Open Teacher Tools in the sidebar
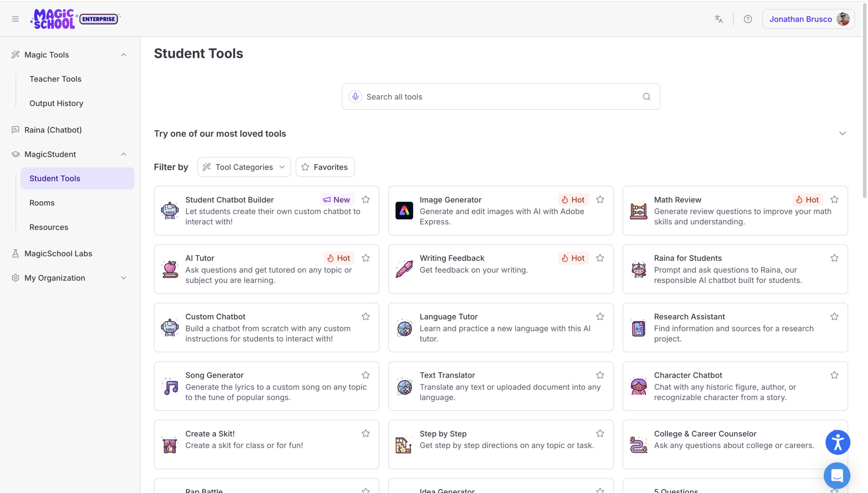This screenshot has width=868, height=493. click(x=55, y=79)
